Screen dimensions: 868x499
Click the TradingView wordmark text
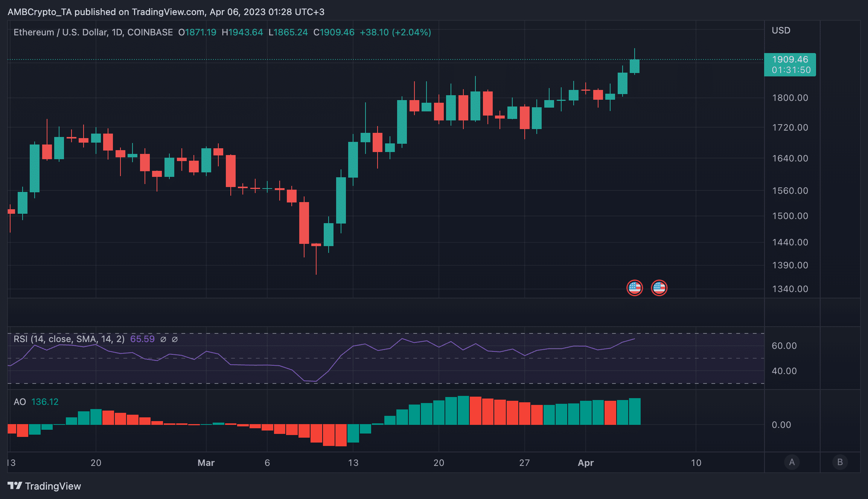(53, 486)
